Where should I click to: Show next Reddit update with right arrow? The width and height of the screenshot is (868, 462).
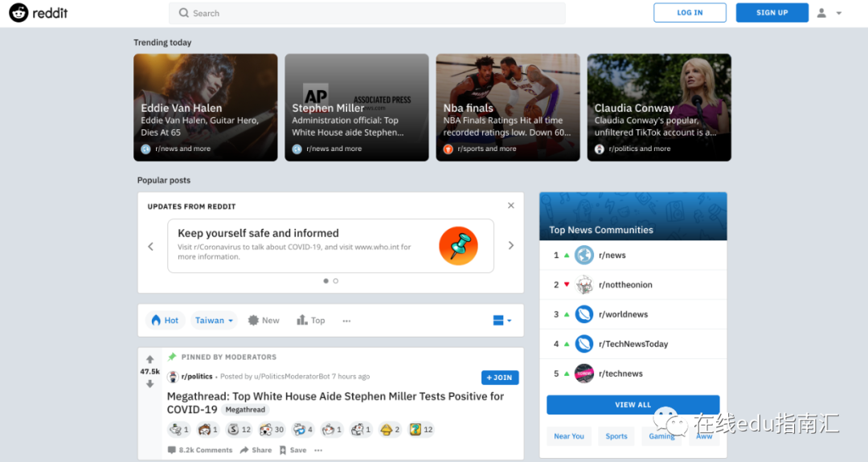510,246
